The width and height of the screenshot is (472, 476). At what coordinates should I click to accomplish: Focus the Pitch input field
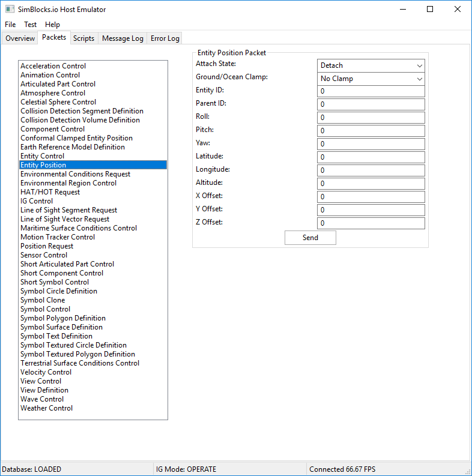pos(371,131)
